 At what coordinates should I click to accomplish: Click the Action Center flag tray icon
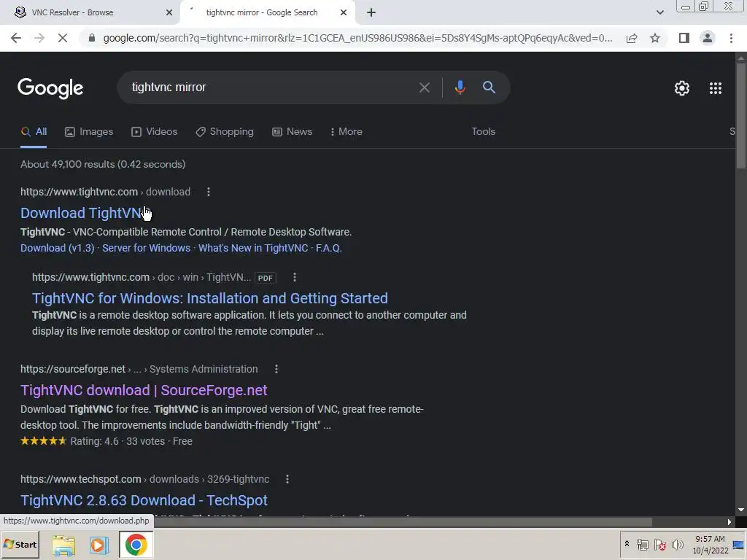tap(659, 545)
